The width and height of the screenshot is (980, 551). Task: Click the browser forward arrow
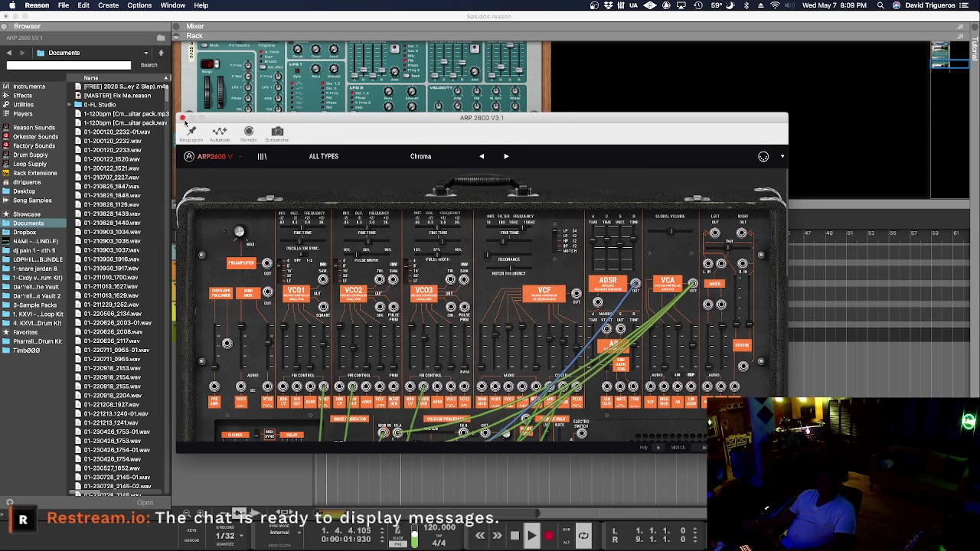point(21,53)
